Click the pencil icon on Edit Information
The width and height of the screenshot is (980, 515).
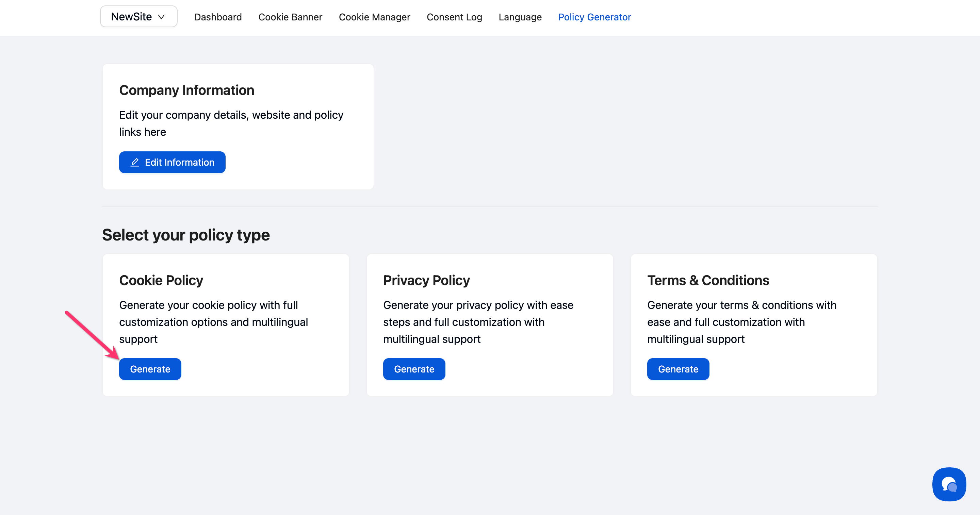tap(135, 162)
